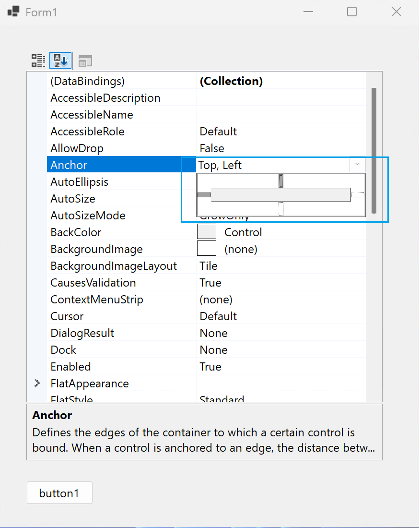The height and width of the screenshot is (528, 420).
Task: Select the AccessibleRole Default value
Action: 218,131
